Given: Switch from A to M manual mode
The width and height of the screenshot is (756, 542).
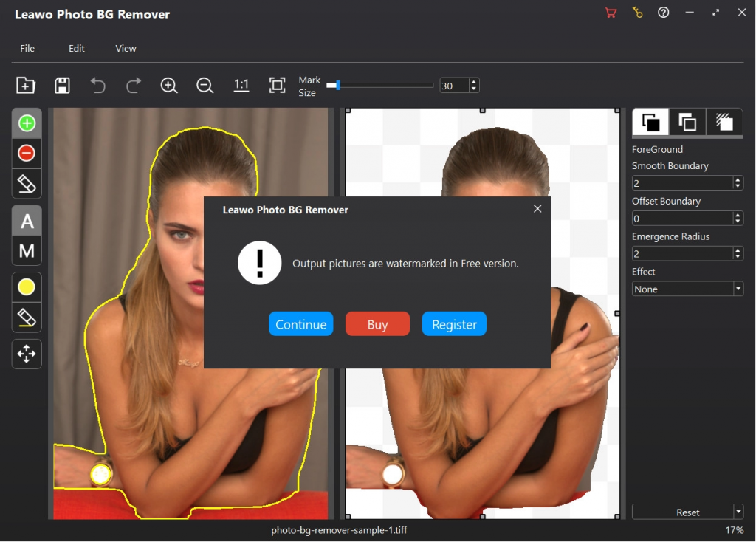Looking at the screenshot, I should pos(26,251).
